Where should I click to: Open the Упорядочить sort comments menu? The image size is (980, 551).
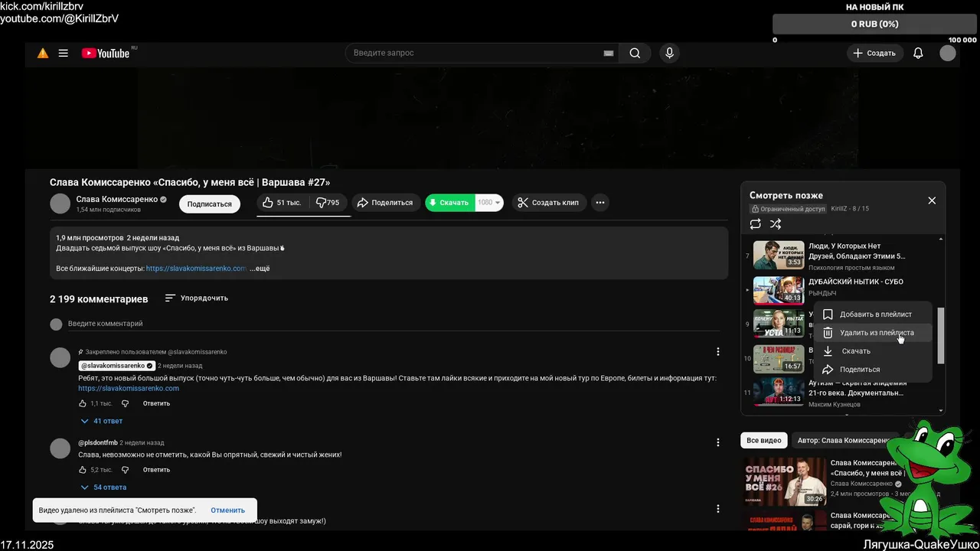click(197, 298)
